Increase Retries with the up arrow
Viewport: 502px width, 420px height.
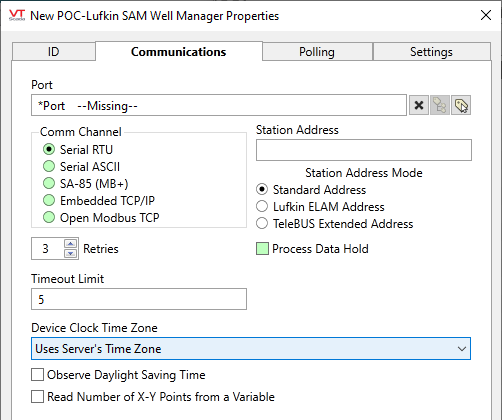point(70,244)
